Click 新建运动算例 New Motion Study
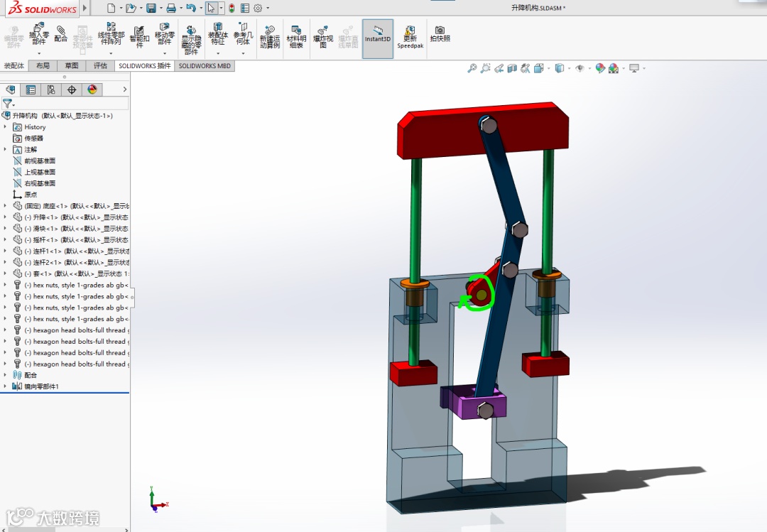 pyautogui.click(x=270, y=36)
